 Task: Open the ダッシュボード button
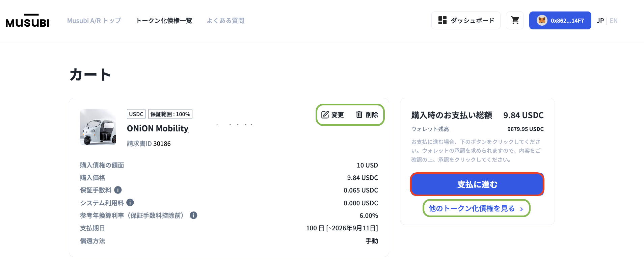[466, 21]
